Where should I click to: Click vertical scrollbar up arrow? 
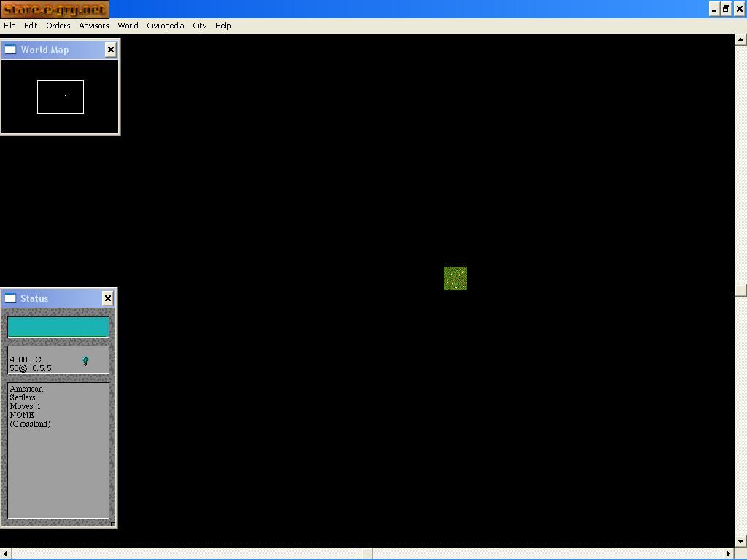point(740,39)
